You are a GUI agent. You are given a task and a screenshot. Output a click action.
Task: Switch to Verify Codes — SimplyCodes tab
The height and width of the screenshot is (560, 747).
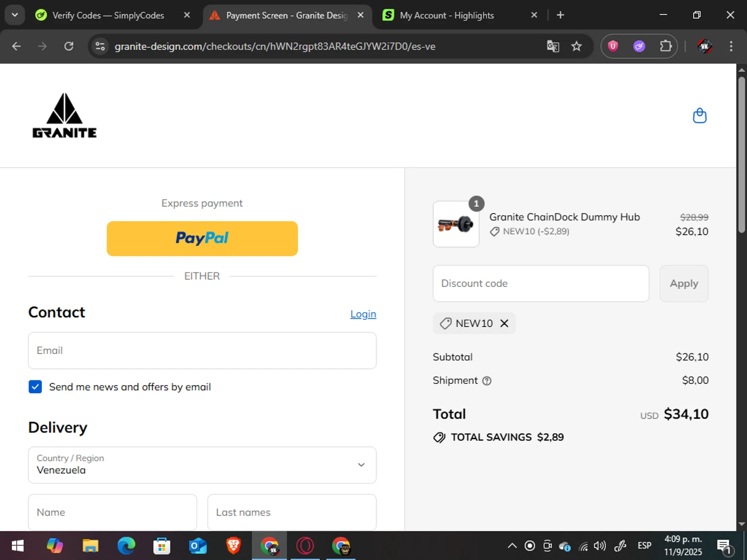108,15
